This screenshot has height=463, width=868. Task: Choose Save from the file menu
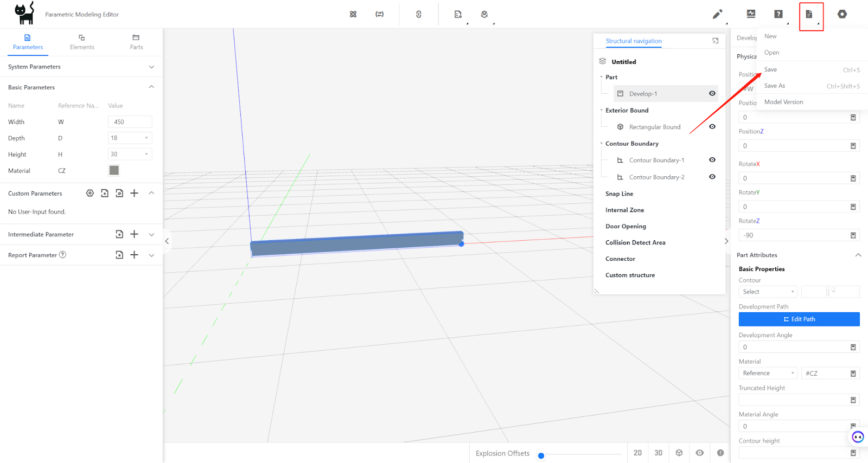pos(771,69)
